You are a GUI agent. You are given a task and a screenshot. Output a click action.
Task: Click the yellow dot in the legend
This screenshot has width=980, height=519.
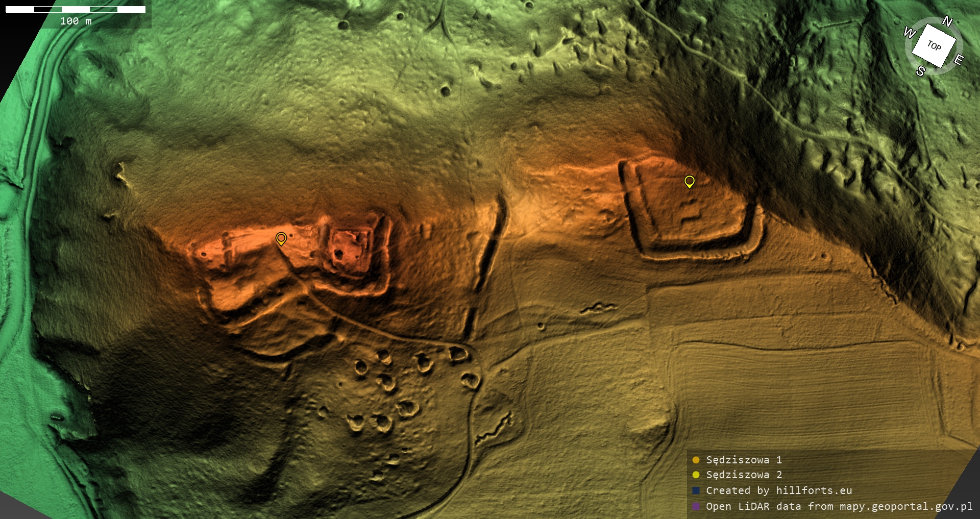696,475
